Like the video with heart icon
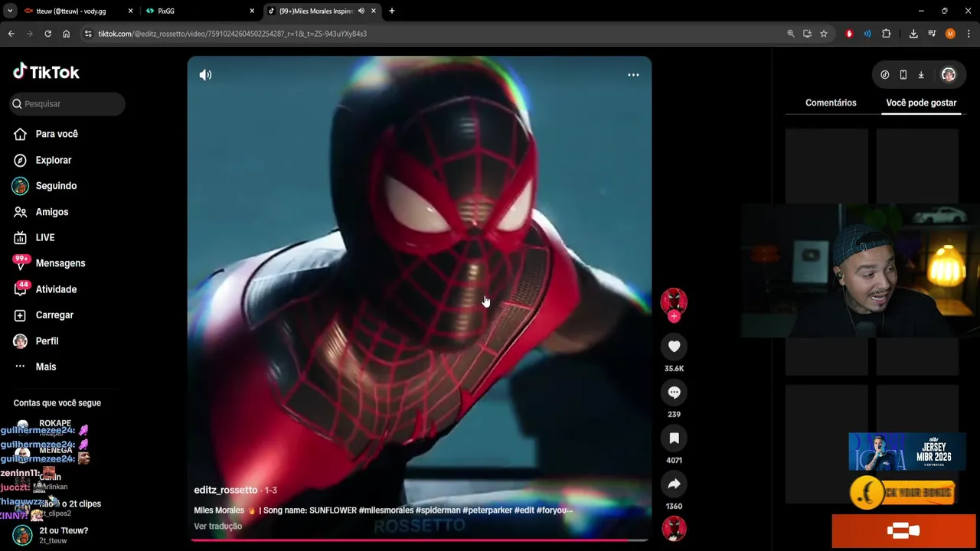Image resolution: width=980 pixels, height=551 pixels. coord(674,347)
